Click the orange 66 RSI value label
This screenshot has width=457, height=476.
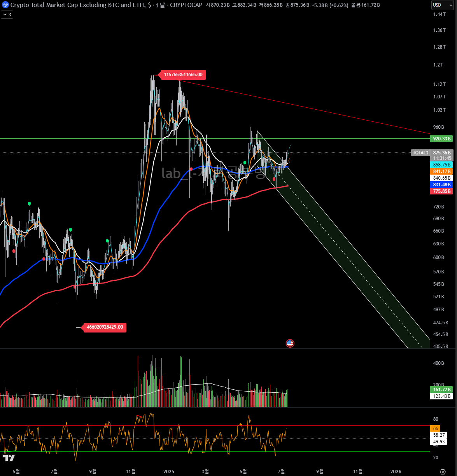click(x=436, y=429)
